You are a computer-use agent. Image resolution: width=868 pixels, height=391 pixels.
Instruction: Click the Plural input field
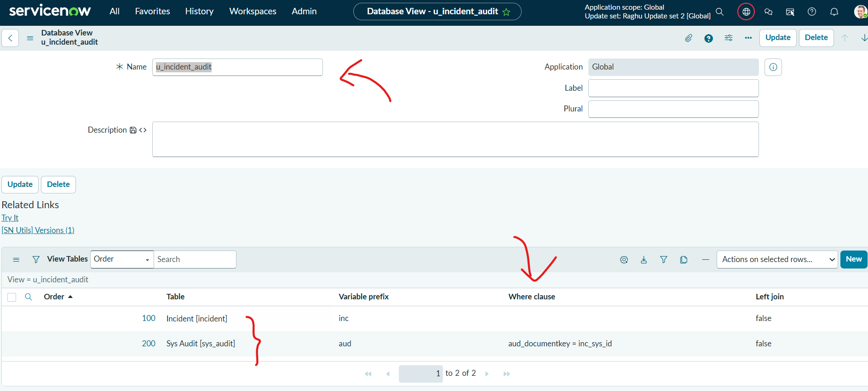click(x=673, y=109)
